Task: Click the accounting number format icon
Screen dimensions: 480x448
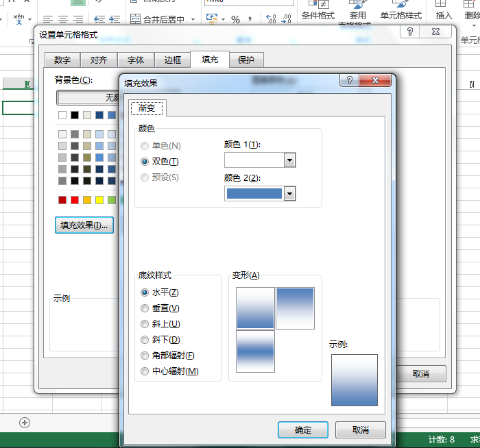Action: pyautogui.click(x=212, y=19)
